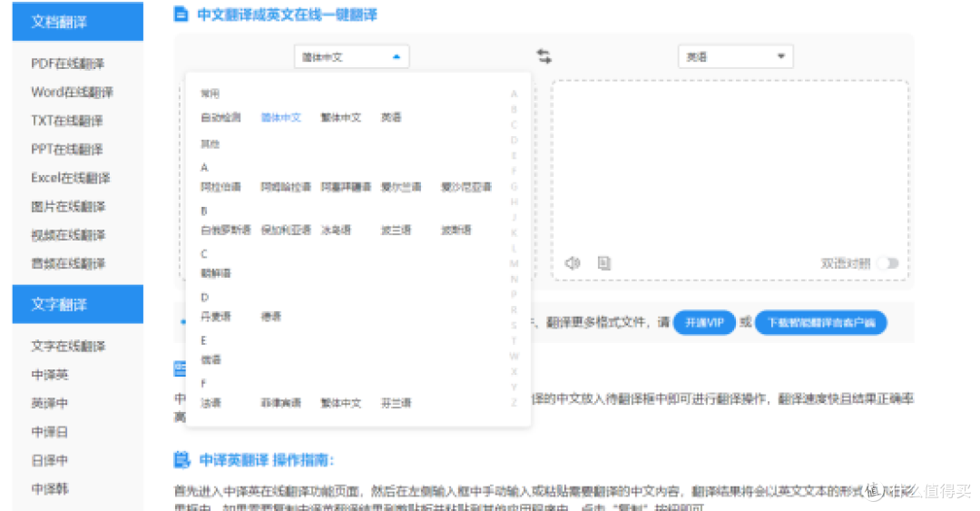980x511 pixels.
Task: Jump to letter Z in alphabet index
Action: 514,402
